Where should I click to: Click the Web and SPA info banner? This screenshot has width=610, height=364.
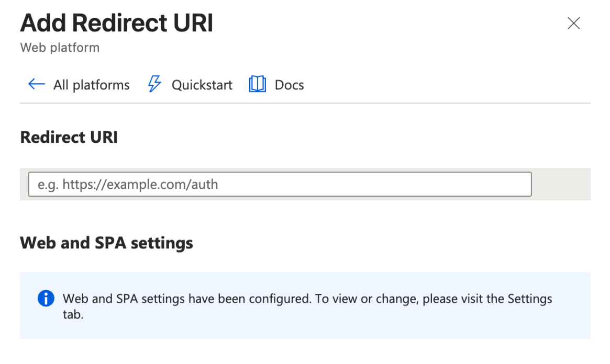(305, 304)
